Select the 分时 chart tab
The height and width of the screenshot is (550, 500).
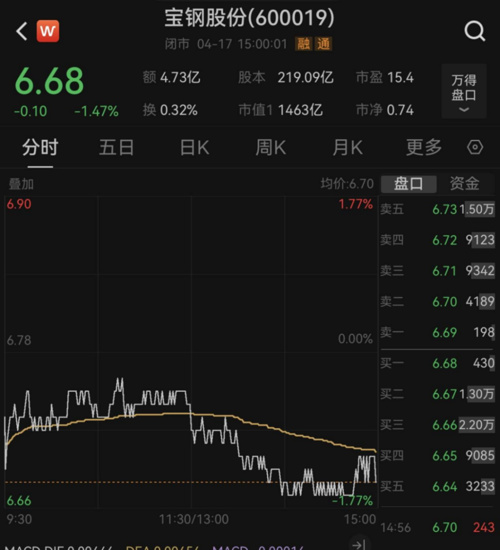[40, 147]
